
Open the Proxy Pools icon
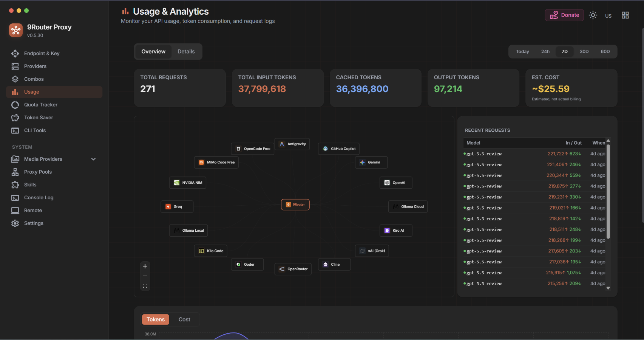point(15,172)
